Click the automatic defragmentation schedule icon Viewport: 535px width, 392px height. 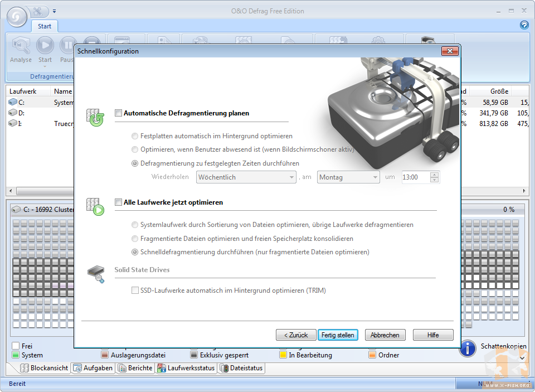pos(95,118)
